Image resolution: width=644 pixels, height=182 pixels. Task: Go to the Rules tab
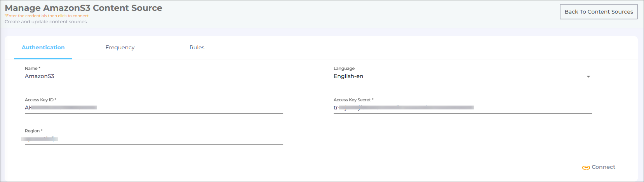point(197,47)
